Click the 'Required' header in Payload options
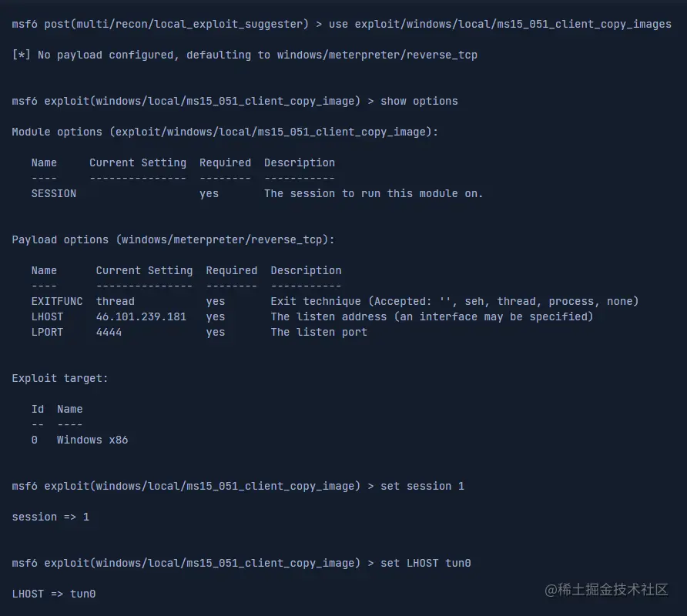This screenshot has width=687, height=616. click(231, 271)
